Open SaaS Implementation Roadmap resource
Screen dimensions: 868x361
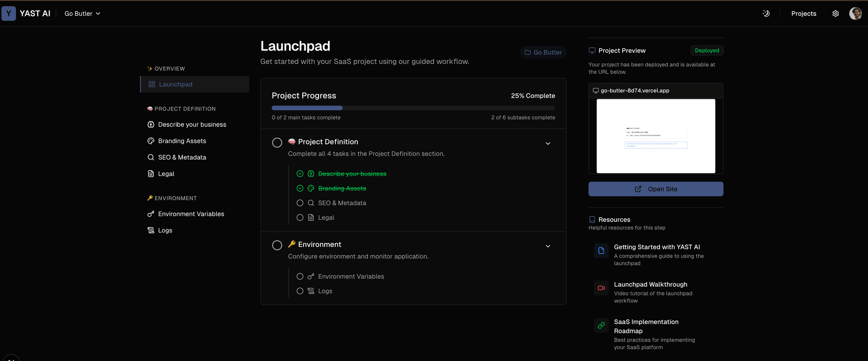pos(656,334)
